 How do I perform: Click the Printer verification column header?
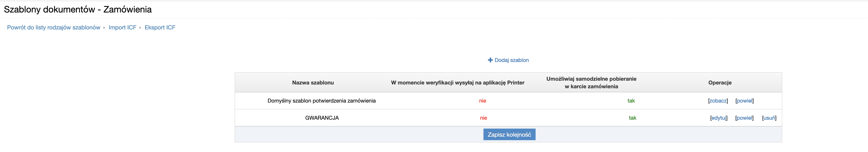click(458, 82)
